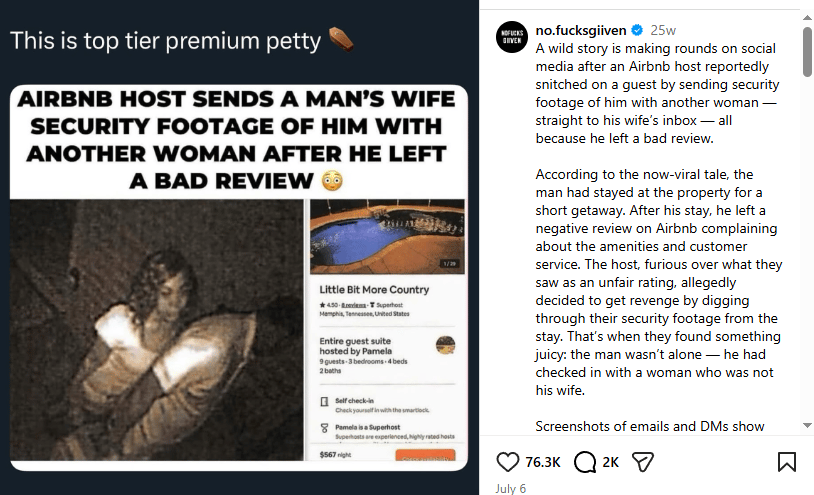The image size is (814, 495).
Task: Click the July 6 post date
Action: [510, 488]
